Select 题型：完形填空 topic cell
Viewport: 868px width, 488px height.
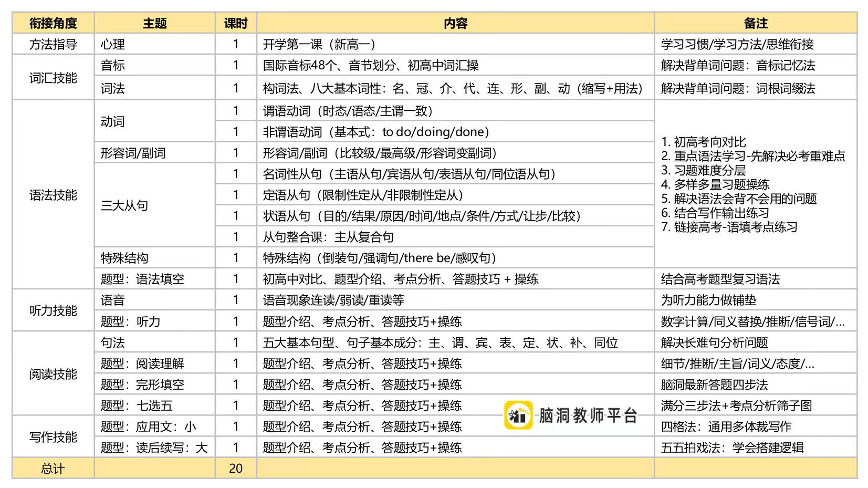[x=154, y=384]
